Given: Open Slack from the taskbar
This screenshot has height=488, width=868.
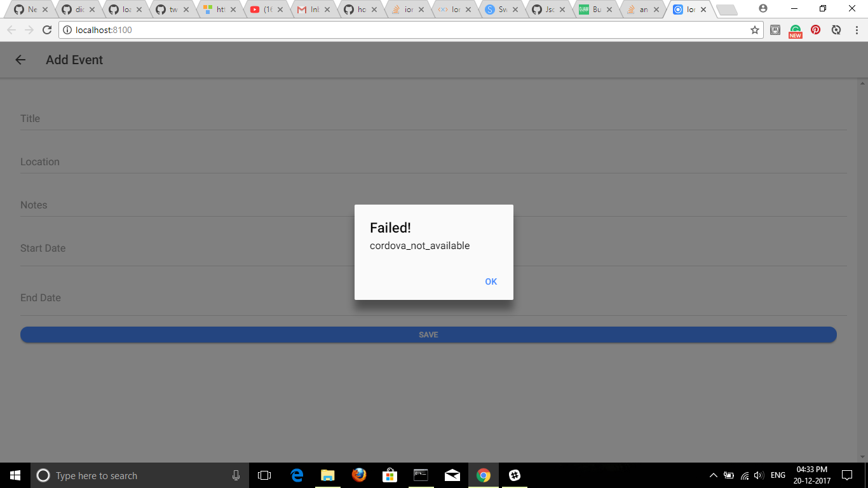Looking at the screenshot, I should point(515,475).
